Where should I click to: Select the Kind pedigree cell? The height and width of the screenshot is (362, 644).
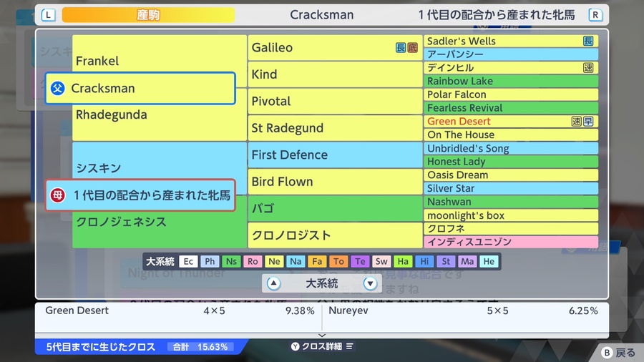click(x=335, y=74)
